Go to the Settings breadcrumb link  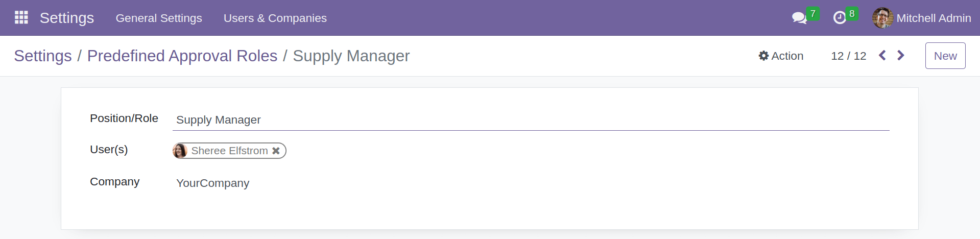coord(43,56)
